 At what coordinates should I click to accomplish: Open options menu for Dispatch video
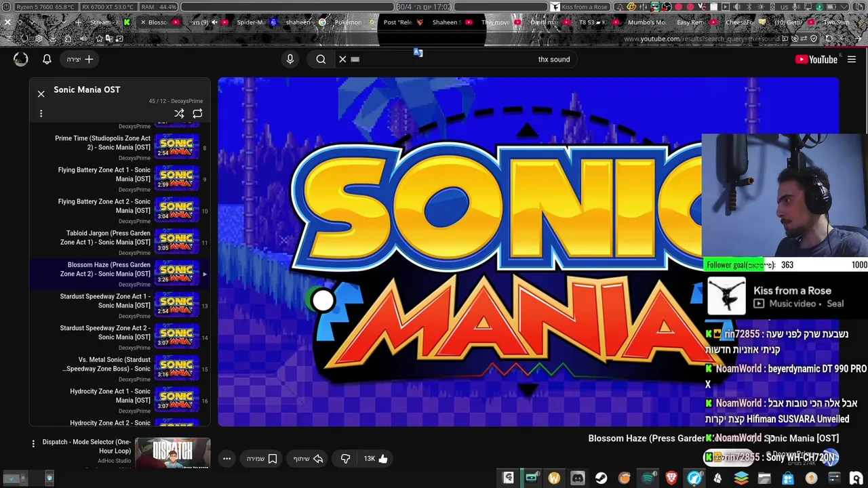click(33, 443)
